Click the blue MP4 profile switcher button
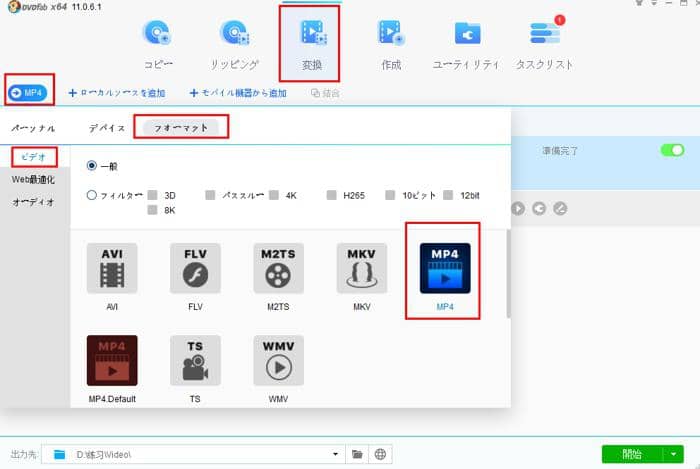This screenshot has width=700, height=469. coord(28,93)
